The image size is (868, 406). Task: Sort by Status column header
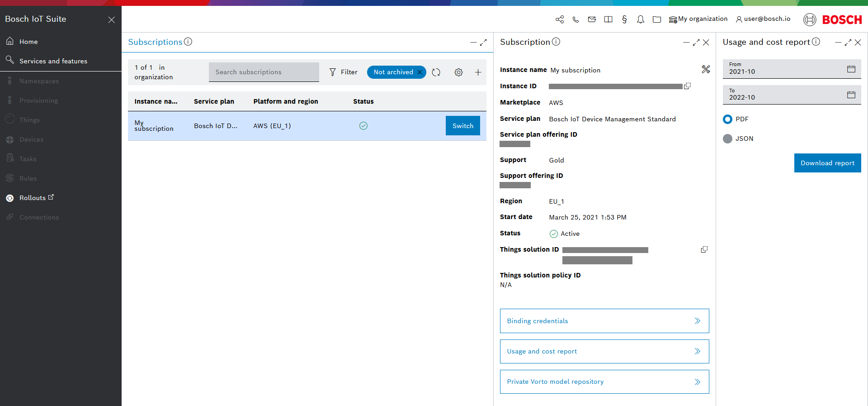coord(363,101)
